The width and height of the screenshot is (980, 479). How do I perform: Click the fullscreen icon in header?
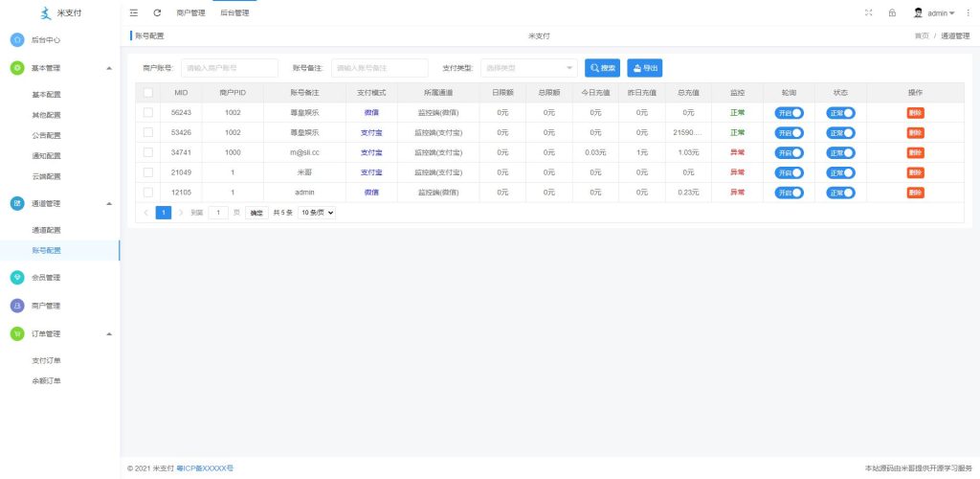[x=869, y=13]
